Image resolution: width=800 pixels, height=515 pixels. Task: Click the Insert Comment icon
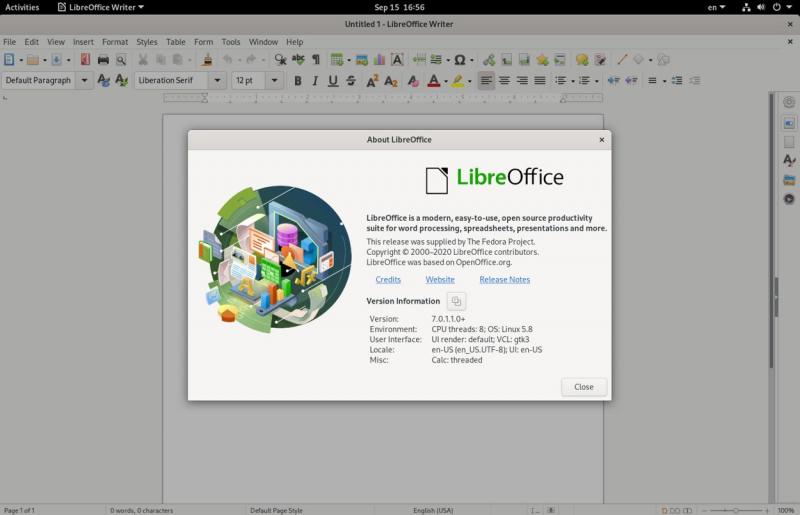pos(582,60)
